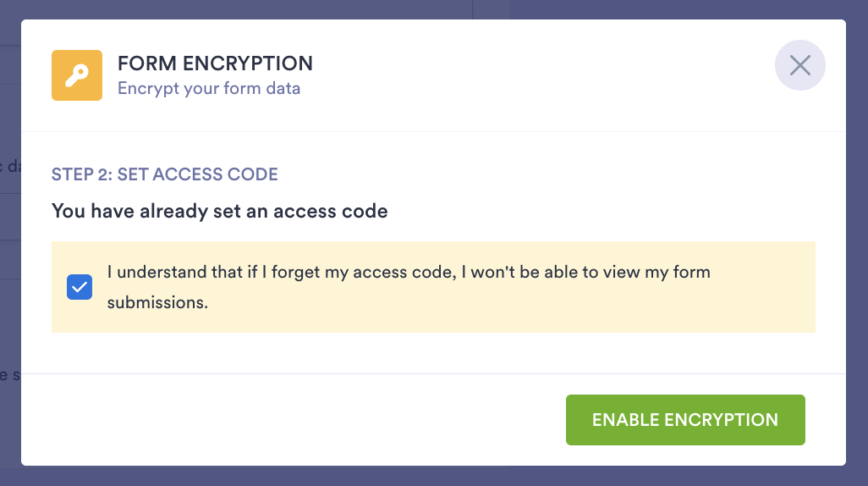Click the yellow key icon
Viewport: 868px width, 486px height.
pyautogui.click(x=77, y=75)
